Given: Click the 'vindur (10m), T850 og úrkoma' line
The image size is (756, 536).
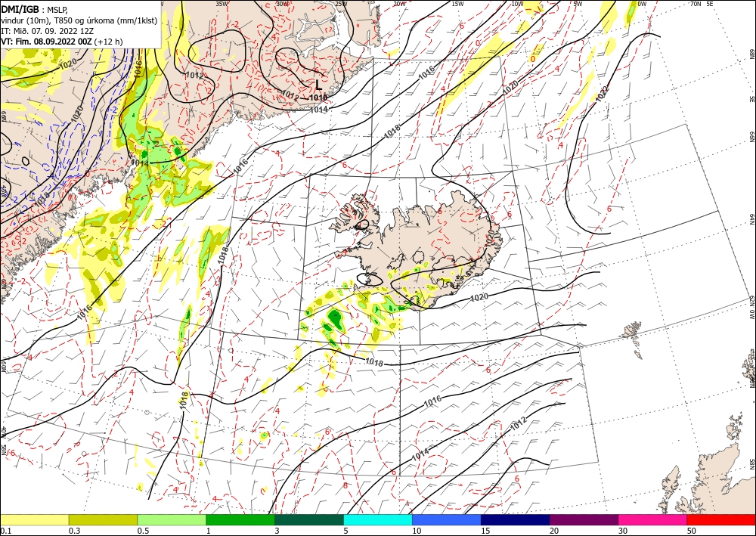Looking at the screenshot, I should [79, 20].
